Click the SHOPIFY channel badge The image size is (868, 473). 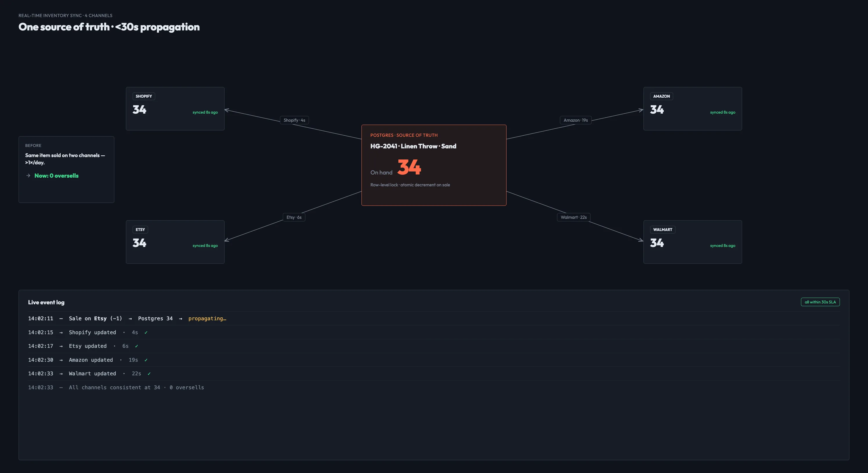tap(144, 96)
